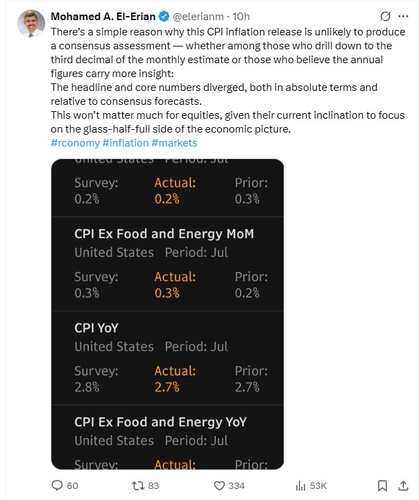Click the reply comment bubble icon
419x500 pixels.
point(57,485)
